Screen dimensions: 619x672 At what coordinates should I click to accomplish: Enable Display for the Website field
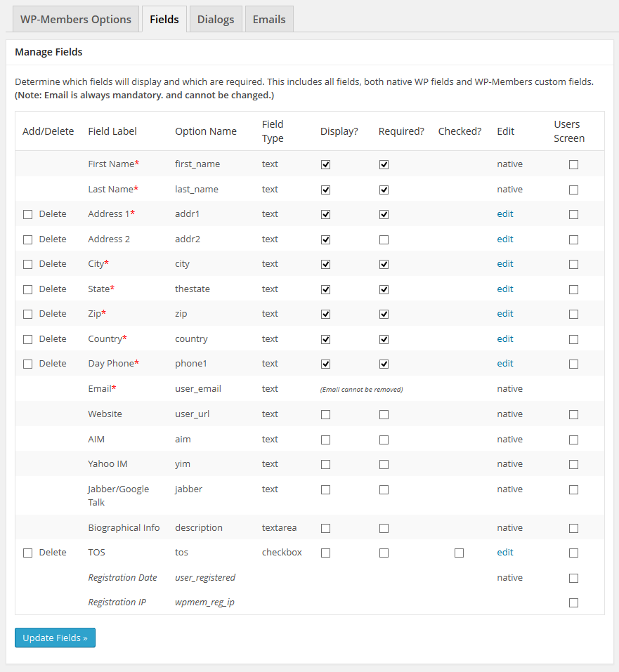(325, 415)
